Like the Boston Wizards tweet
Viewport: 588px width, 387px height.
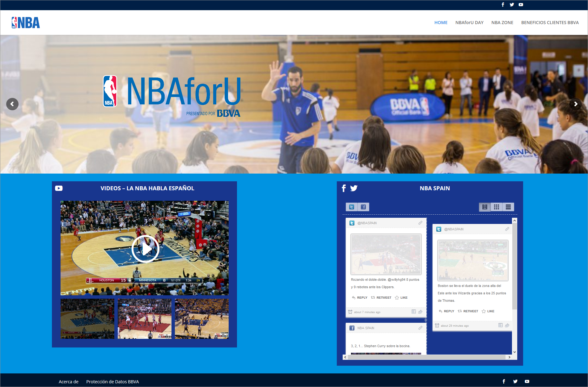click(x=488, y=311)
